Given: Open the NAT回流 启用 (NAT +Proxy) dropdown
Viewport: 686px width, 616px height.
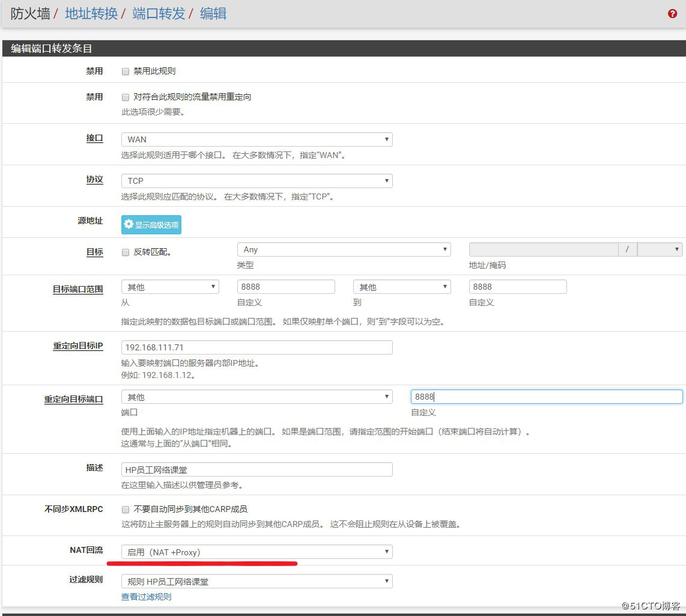Looking at the screenshot, I should [x=256, y=552].
